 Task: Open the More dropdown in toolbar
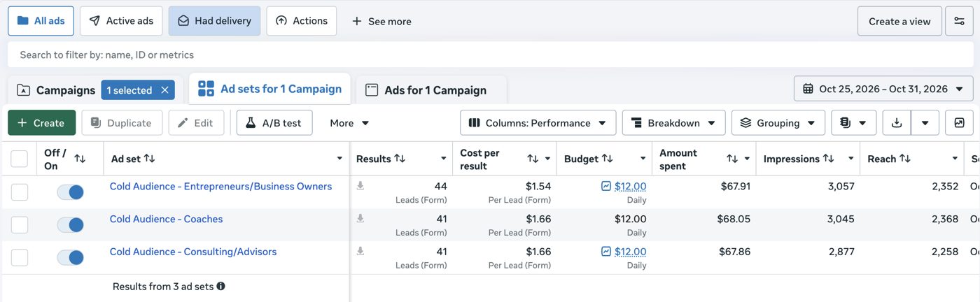(349, 122)
